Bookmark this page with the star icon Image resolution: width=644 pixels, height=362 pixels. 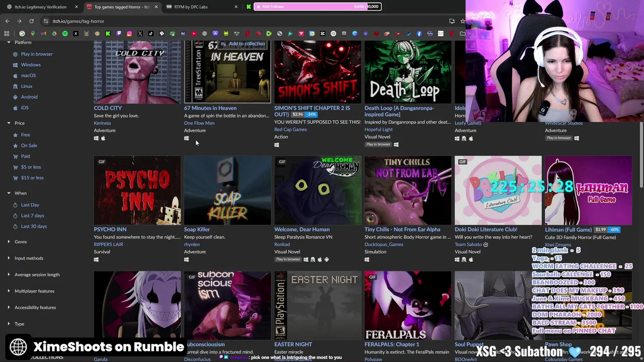[x=462, y=21]
